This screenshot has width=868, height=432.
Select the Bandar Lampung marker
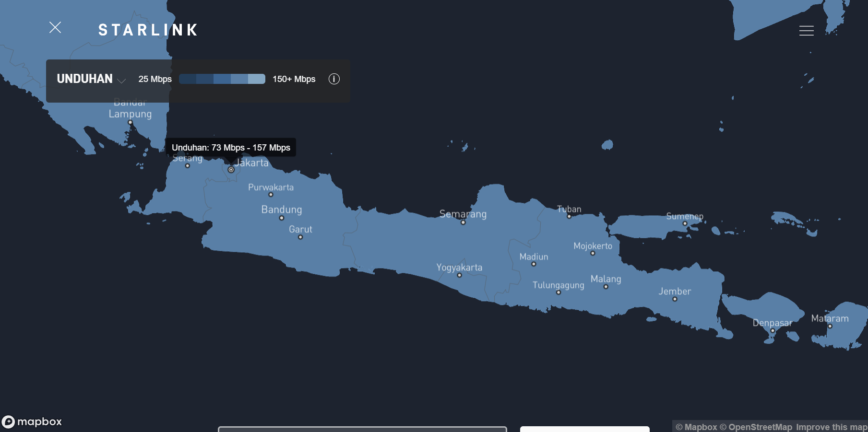pos(130,123)
